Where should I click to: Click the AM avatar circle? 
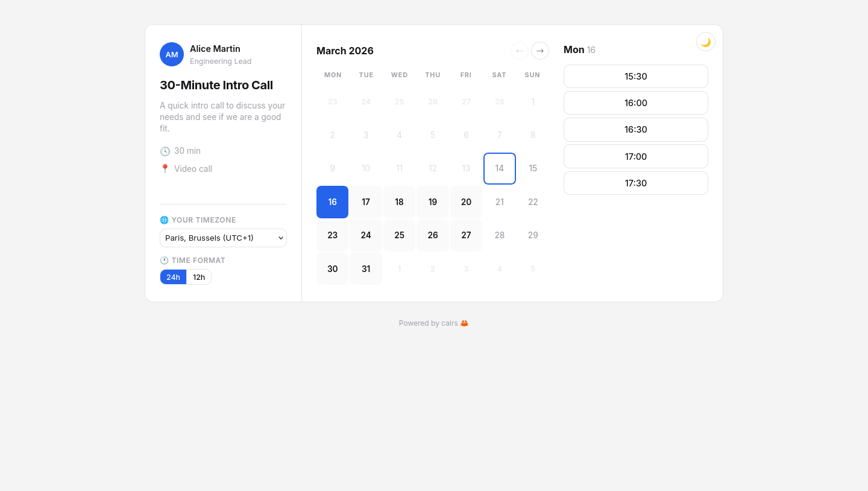172,54
